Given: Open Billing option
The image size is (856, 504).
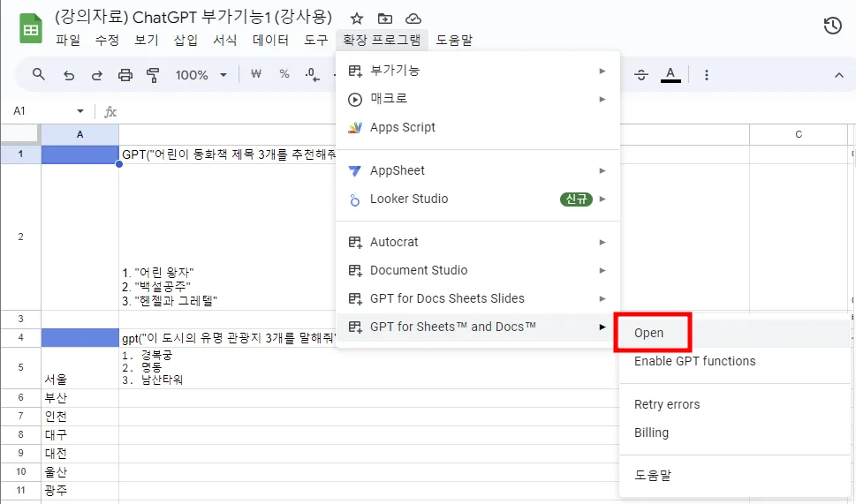Looking at the screenshot, I should pos(735,433).
